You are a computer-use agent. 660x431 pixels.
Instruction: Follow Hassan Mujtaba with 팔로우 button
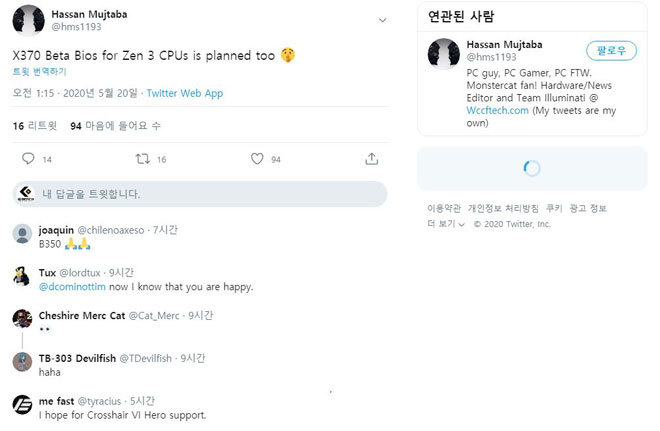[610, 50]
